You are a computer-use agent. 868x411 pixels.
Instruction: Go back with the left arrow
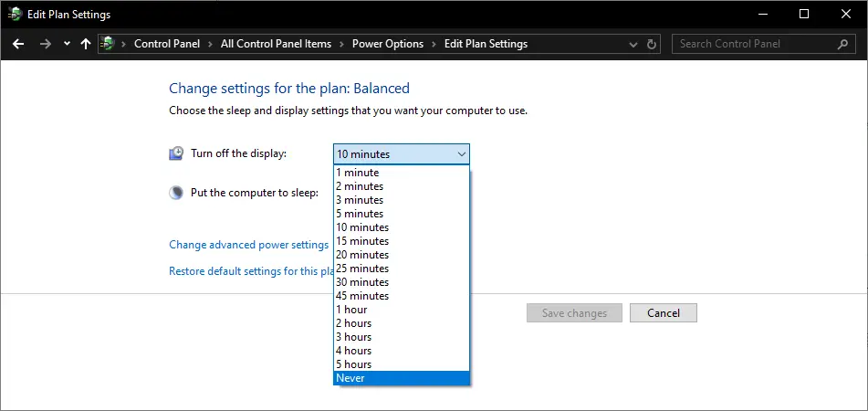(18, 44)
